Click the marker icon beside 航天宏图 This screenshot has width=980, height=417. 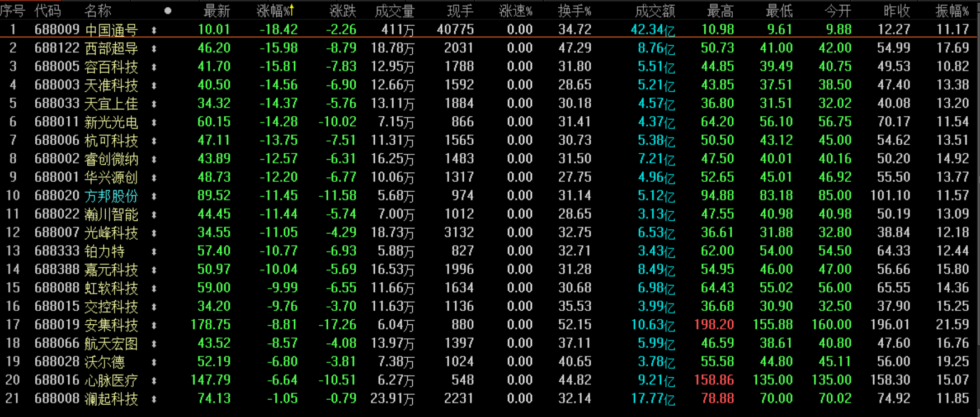point(154,344)
